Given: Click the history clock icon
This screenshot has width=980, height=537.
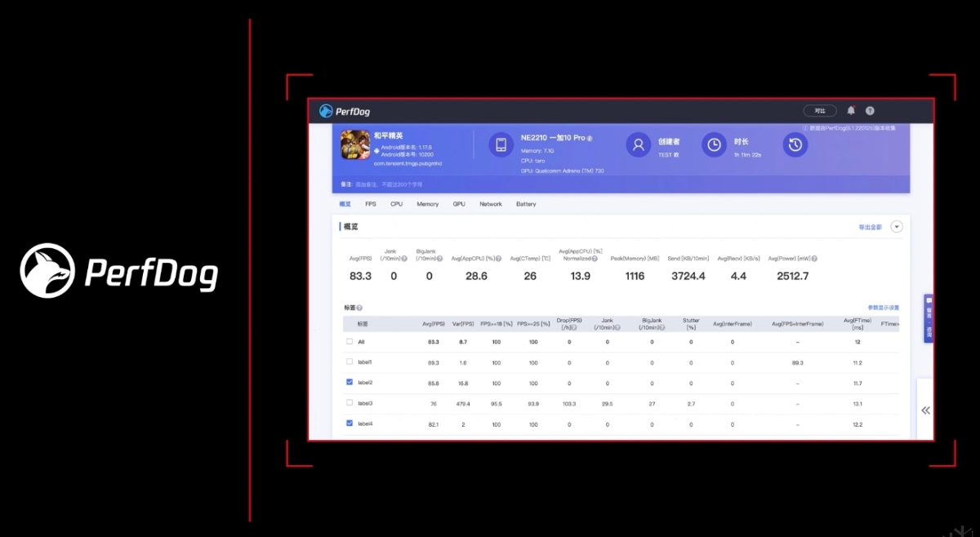Looking at the screenshot, I should coord(795,144).
